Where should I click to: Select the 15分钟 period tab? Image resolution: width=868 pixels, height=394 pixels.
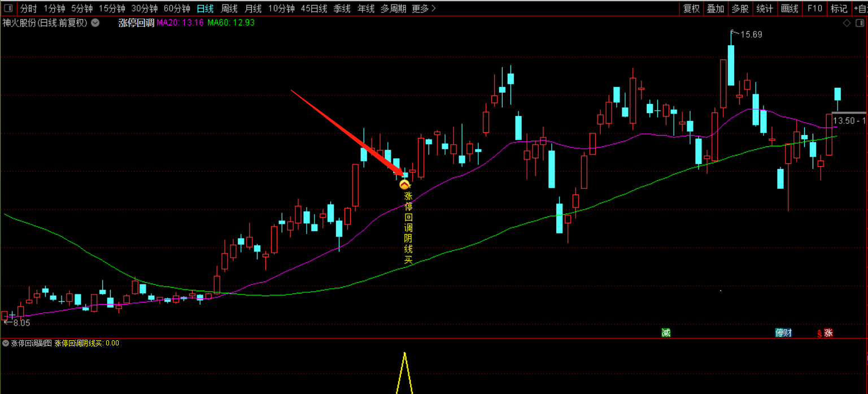[x=112, y=8]
